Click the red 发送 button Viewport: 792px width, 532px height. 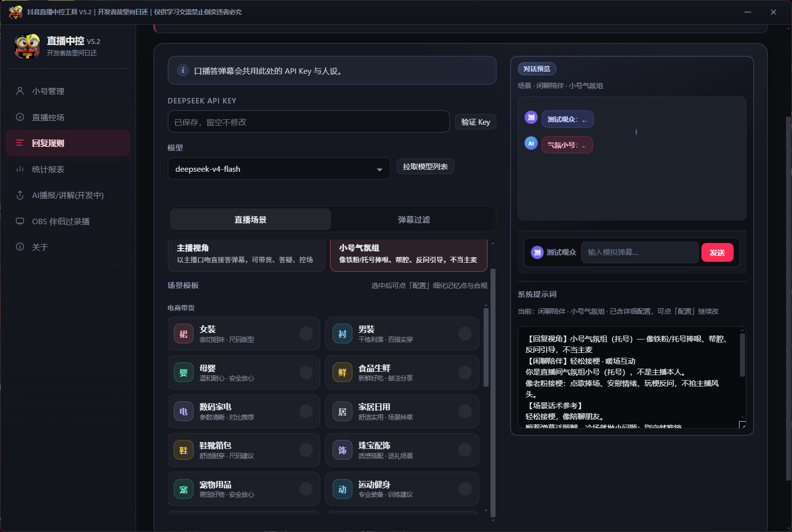[x=717, y=252]
